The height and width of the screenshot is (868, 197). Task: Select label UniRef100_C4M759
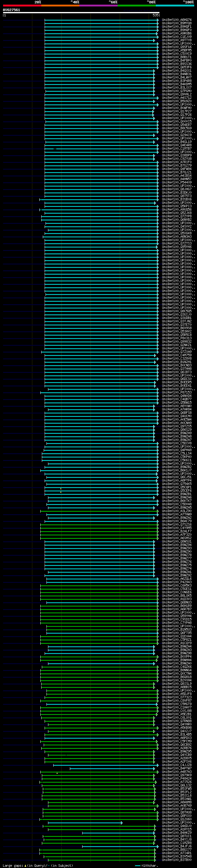(177, 355)
